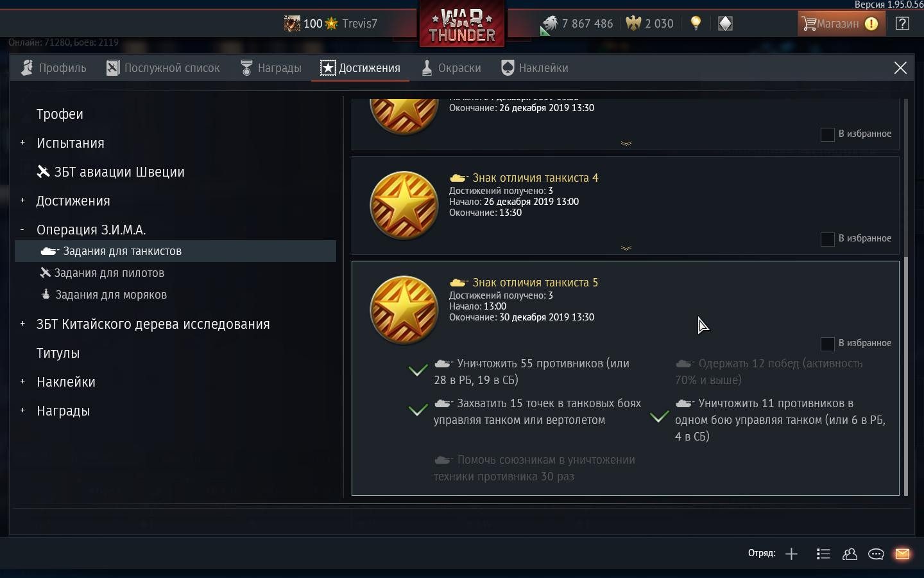The height and width of the screenshot is (578, 924).
Task: Click the plus icon next to Отряд
Action: coord(791,554)
